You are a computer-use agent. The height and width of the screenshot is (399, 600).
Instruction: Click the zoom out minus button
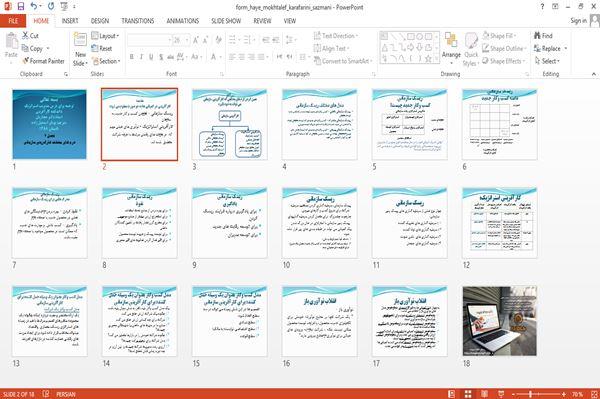click(513, 394)
